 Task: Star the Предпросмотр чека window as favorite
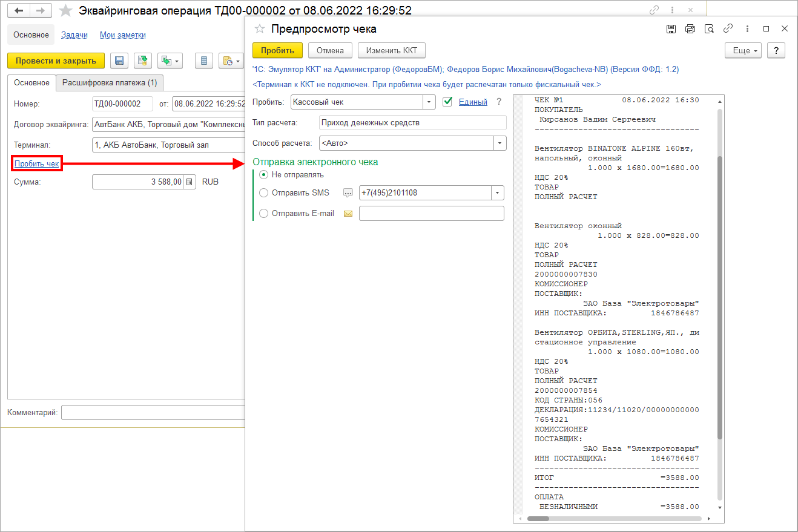click(260, 28)
